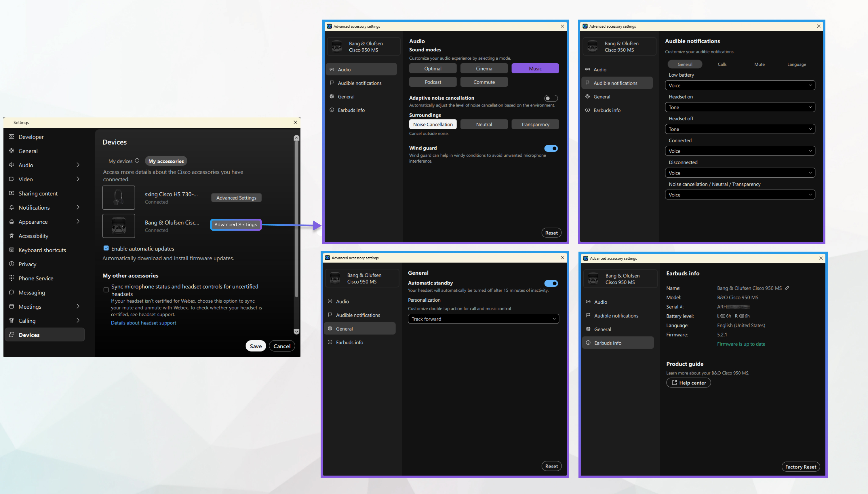This screenshot has width=868, height=494.
Task: Toggle the Automatic standby switch
Action: 551,283
